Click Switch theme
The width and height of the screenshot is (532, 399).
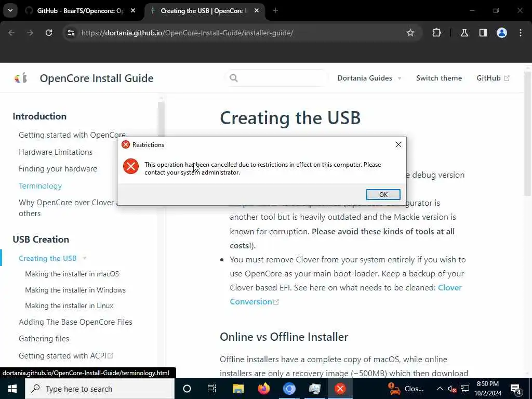439,78
